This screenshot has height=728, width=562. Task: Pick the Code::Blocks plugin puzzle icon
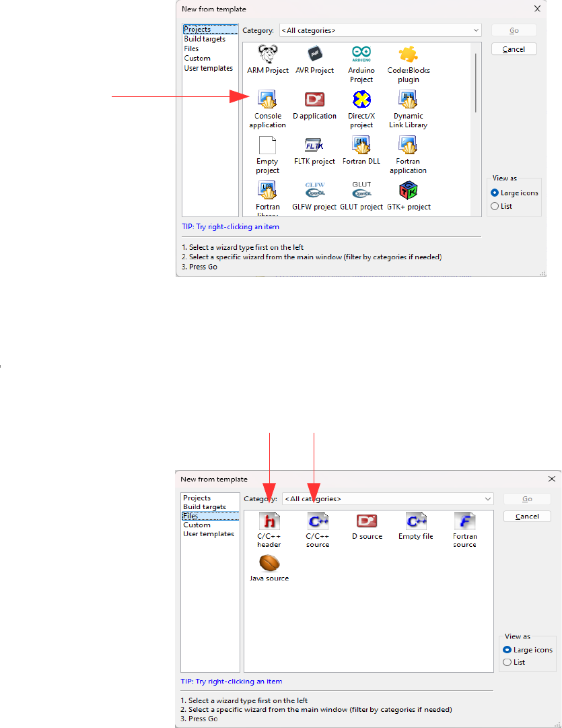[x=408, y=54]
